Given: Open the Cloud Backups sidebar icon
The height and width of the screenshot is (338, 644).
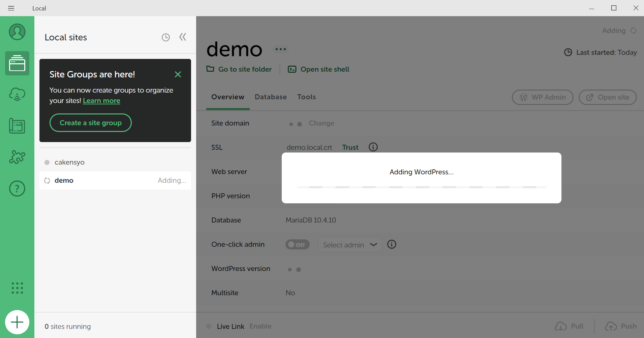Looking at the screenshot, I should click(x=17, y=94).
